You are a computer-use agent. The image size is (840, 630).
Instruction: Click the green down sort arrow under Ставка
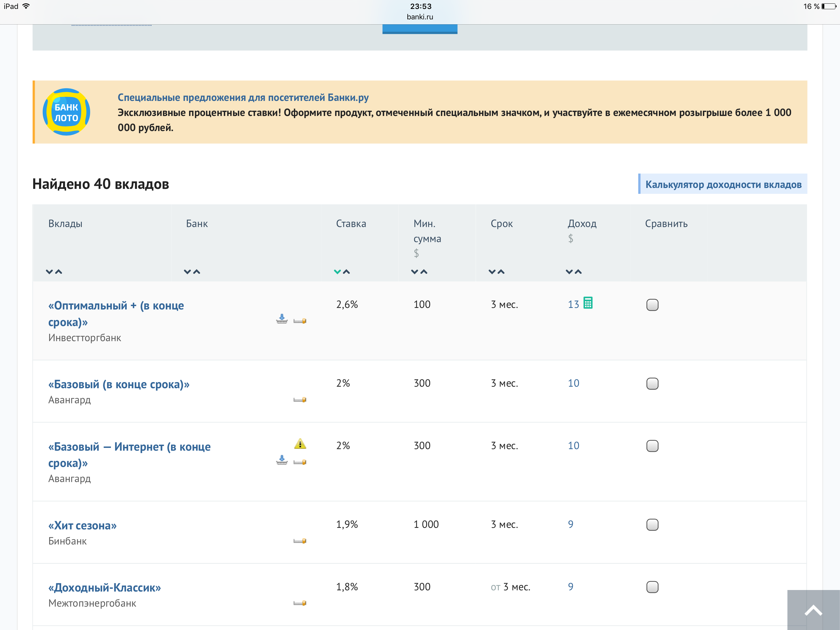(337, 272)
